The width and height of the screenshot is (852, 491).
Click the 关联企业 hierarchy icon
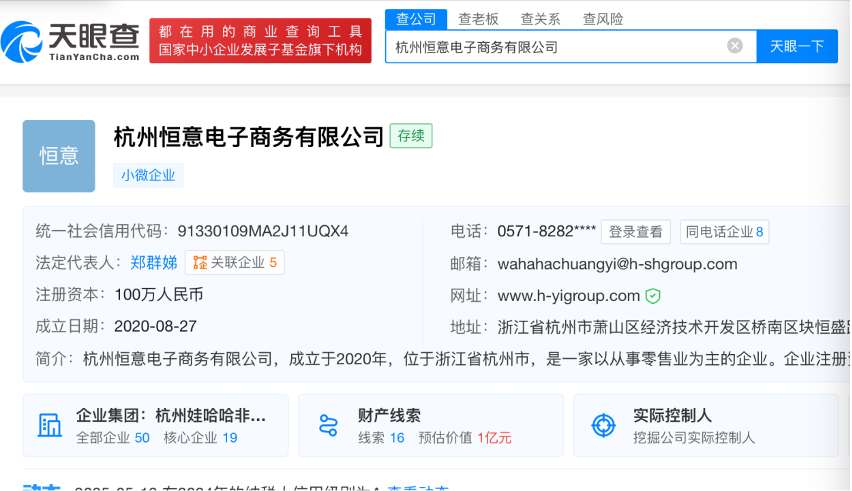(200, 263)
